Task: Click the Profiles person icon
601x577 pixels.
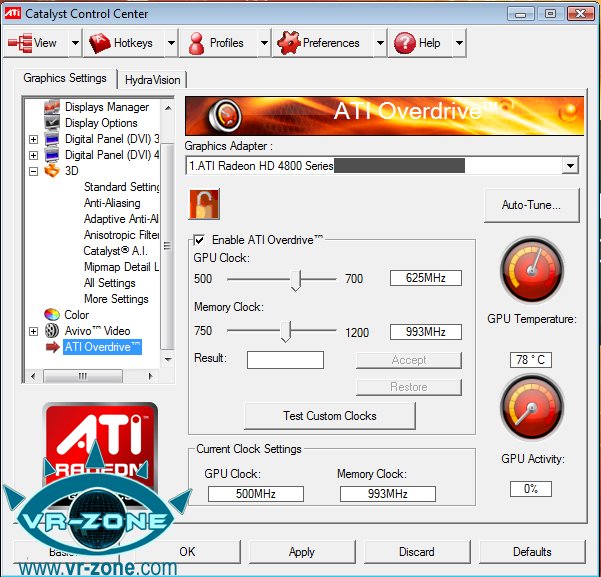Action: pos(196,43)
